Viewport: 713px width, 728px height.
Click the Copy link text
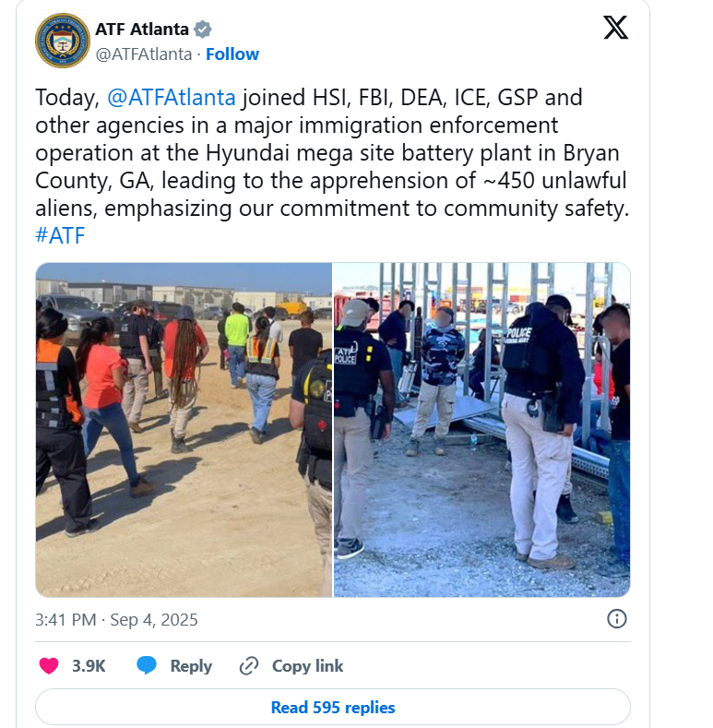pos(307,666)
